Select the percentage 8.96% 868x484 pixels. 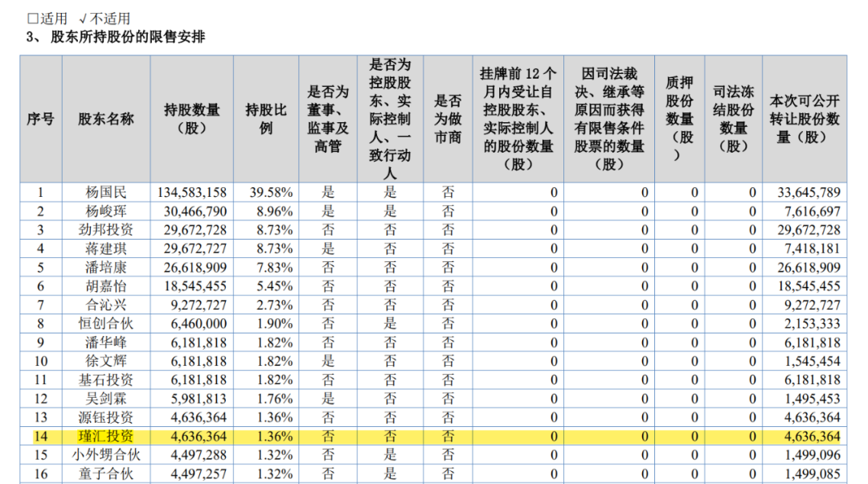275,211
